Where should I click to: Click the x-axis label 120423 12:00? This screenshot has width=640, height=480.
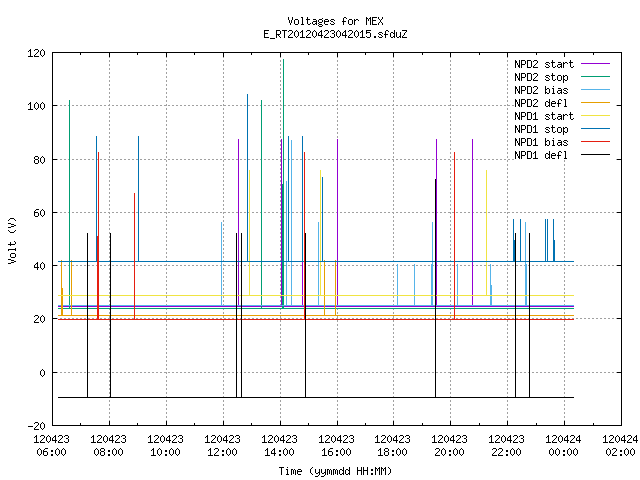(x=222, y=446)
